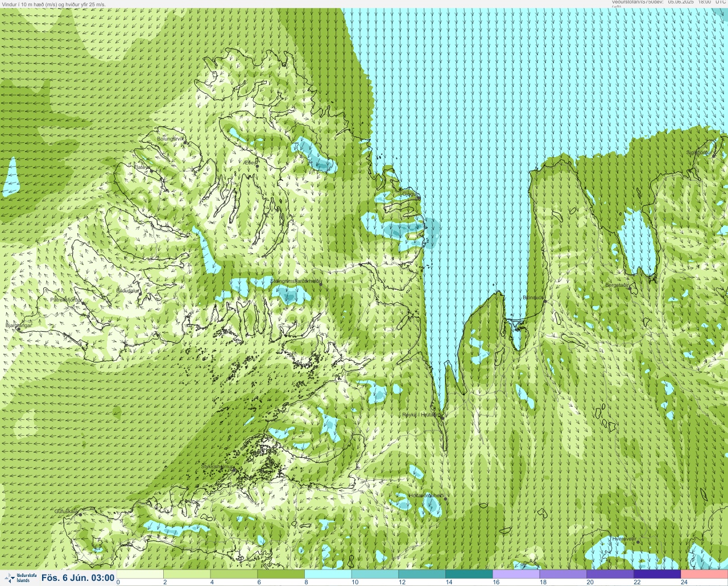Click the legend tick value 12
Screen dimensions: 728x586
click(x=402, y=582)
